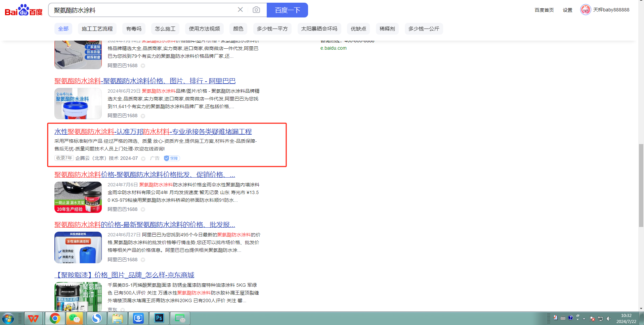Image resolution: width=644 pixels, height=325 pixels.
Task: Show hidden tray icons arrow
Action: [584, 319]
